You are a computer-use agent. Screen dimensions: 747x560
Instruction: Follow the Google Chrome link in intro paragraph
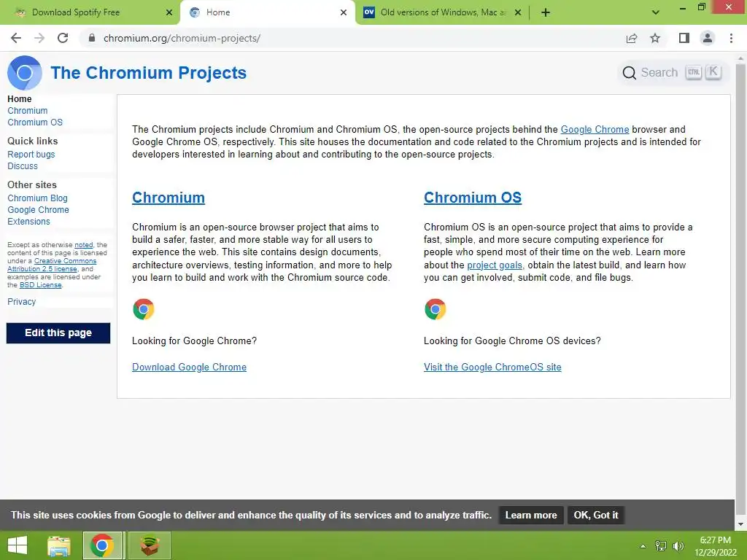(595, 130)
